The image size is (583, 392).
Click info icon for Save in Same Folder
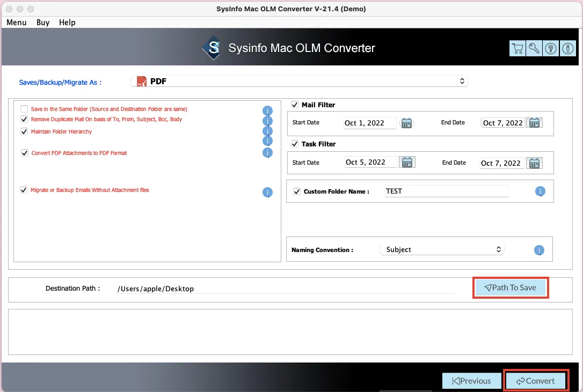click(x=267, y=110)
